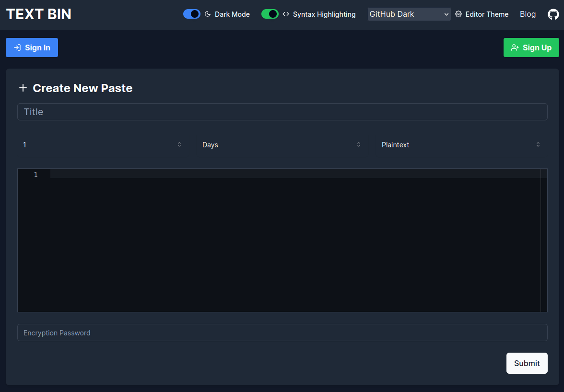This screenshot has height=392, width=564.
Task: Click the gear icon next to Editor Theme
Action: (x=458, y=14)
